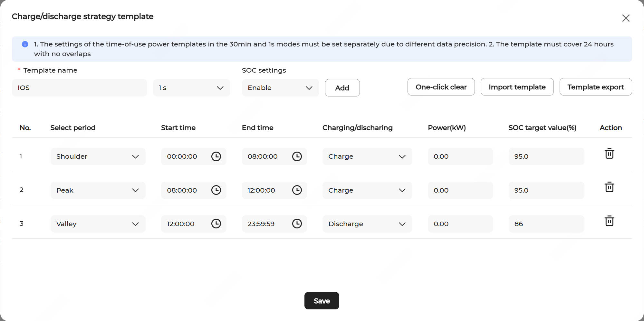Open the Discharge mode dropdown in row 3
This screenshot has height=321, width=644.
click(367, 224)
